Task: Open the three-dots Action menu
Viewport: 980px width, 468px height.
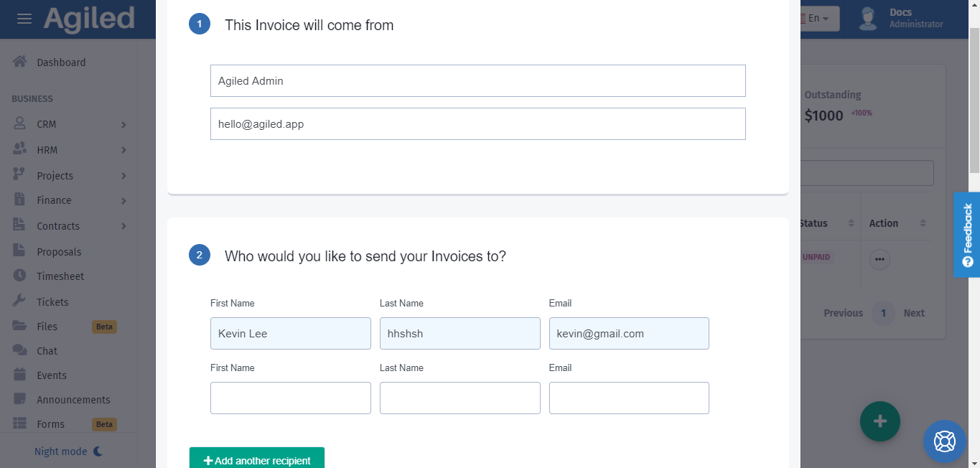Action: click(x=879, y=259)
